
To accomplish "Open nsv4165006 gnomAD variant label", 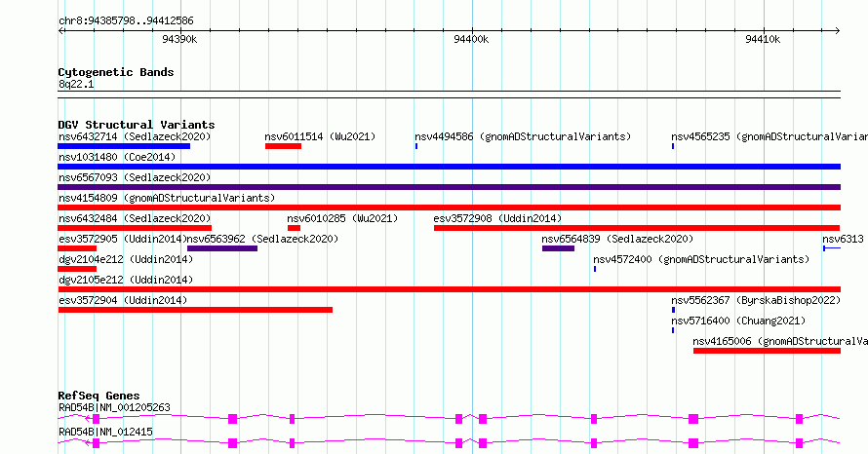I will tap(780, 341).
